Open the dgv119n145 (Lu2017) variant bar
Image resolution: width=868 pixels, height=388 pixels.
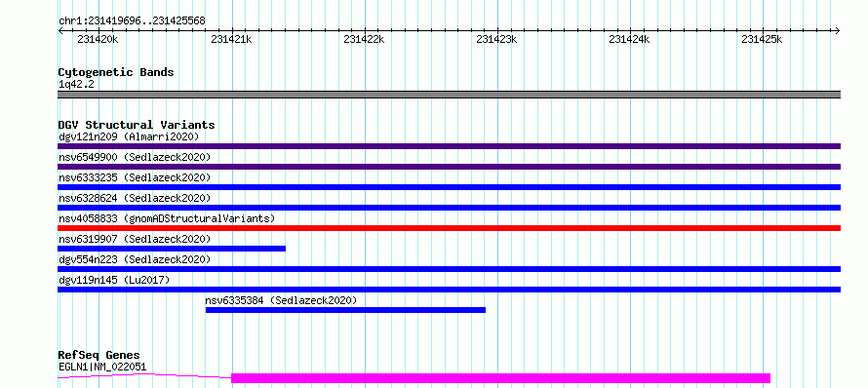click(449, 290)
